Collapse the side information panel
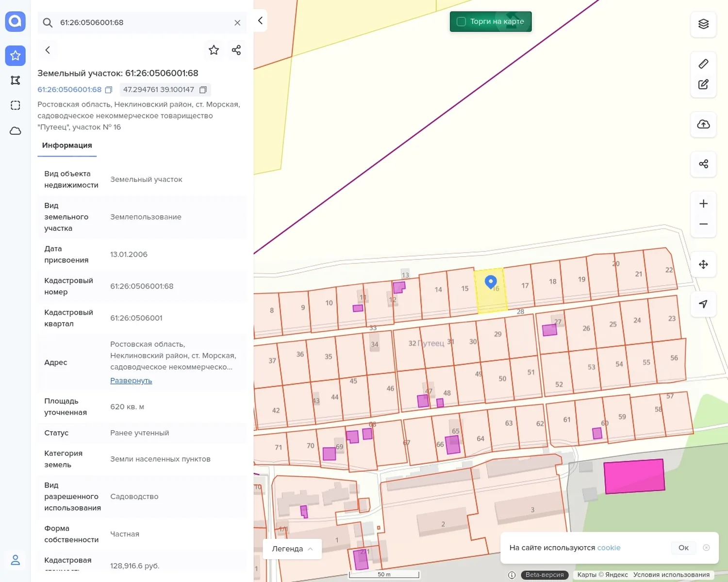The height and width of the screenshot is (582, 728). [x=260, y=20]
